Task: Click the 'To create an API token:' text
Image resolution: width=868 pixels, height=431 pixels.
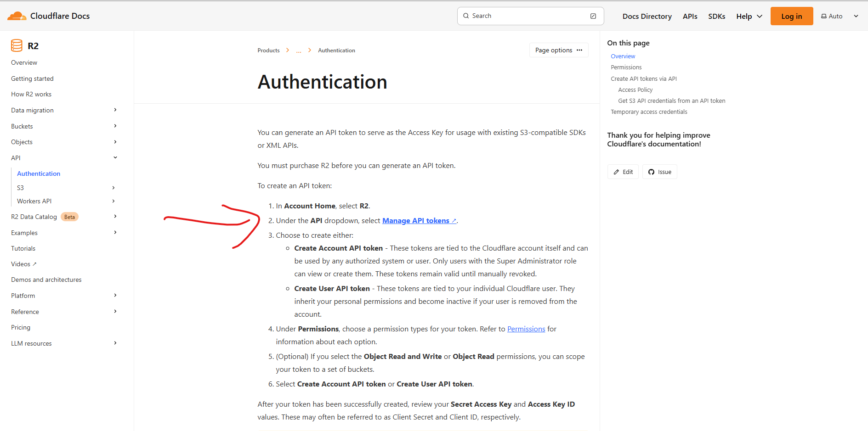Action: tap(295, 186)
